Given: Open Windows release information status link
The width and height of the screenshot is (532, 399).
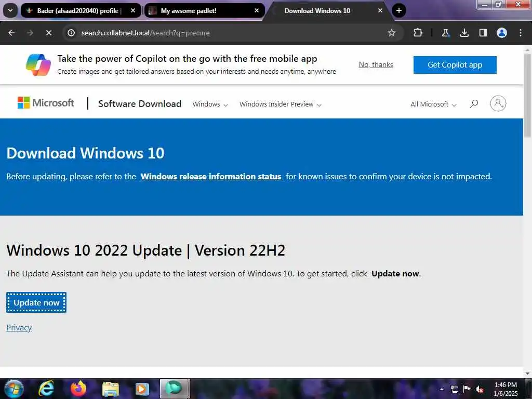Looking at the screenshot, I should pyautogui.click(x=211, y=177).
